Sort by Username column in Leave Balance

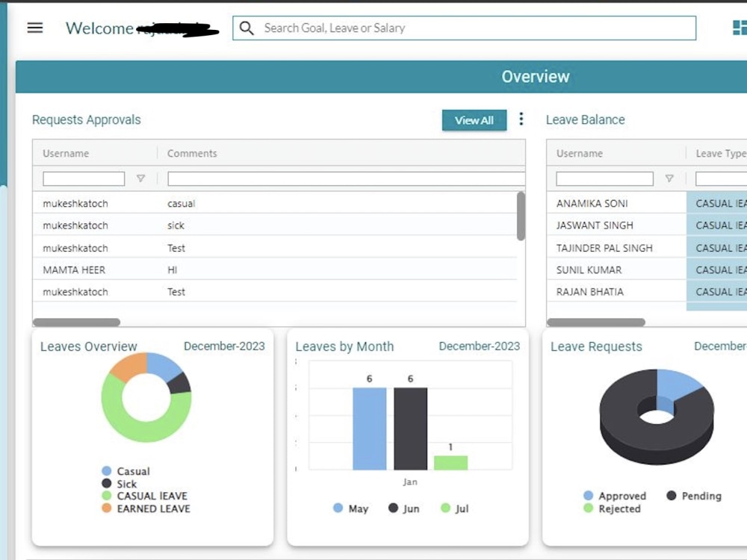580,153
